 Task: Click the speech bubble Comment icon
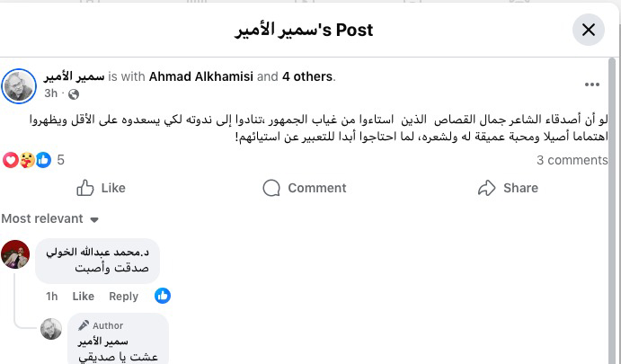[271, 188]
